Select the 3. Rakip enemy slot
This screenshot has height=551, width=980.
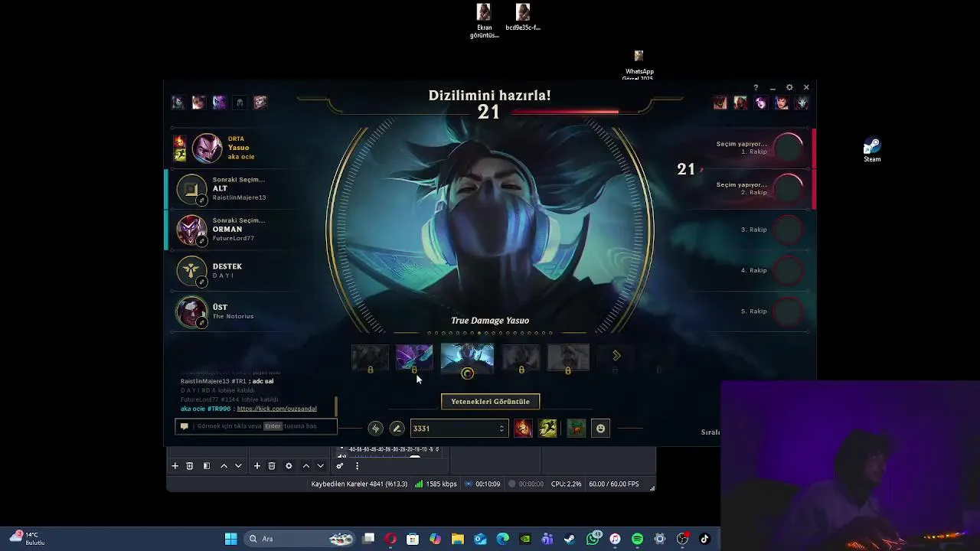pyautogui.click(x=788, y=229)
